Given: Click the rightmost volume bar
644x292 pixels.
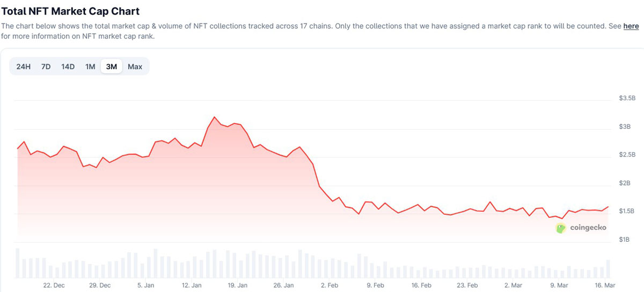Looking at the screenshot, I should (x=608, y=269).
